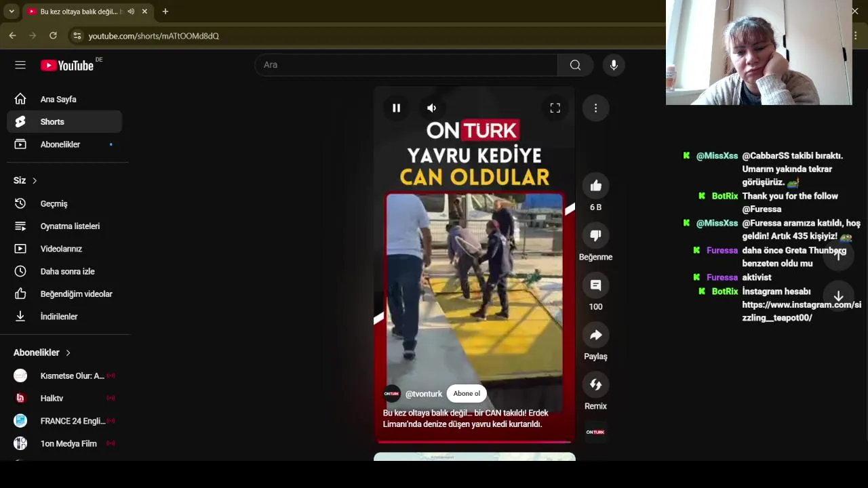Open Ana Sayfa in the sidebar
Image resolution: width=868 pixels, height=488 pixels.
[64, 99]
